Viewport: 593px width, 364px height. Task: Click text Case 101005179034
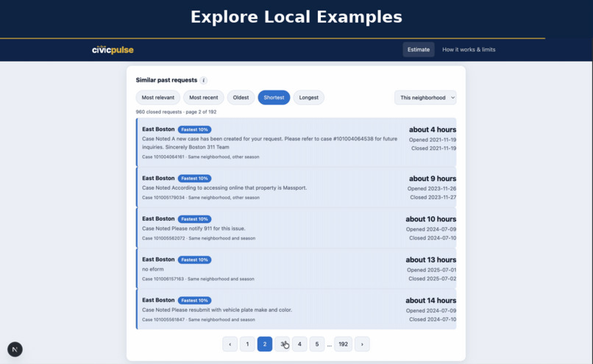coord(163,197)
